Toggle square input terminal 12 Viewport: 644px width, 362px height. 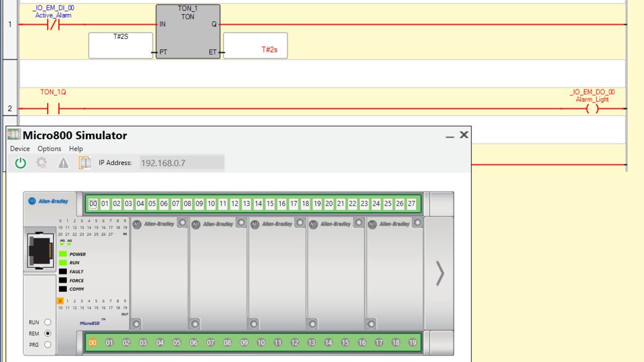pos(234,204)
